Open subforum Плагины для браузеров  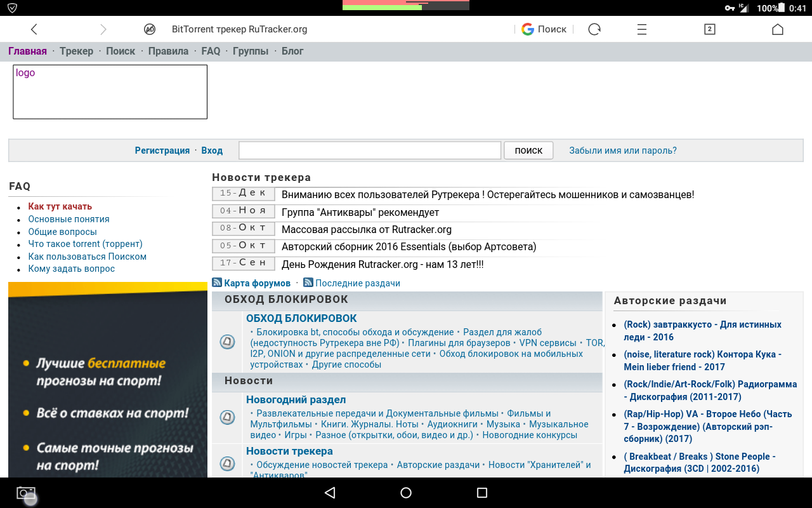pyautogui.click(x=459, y=343)
